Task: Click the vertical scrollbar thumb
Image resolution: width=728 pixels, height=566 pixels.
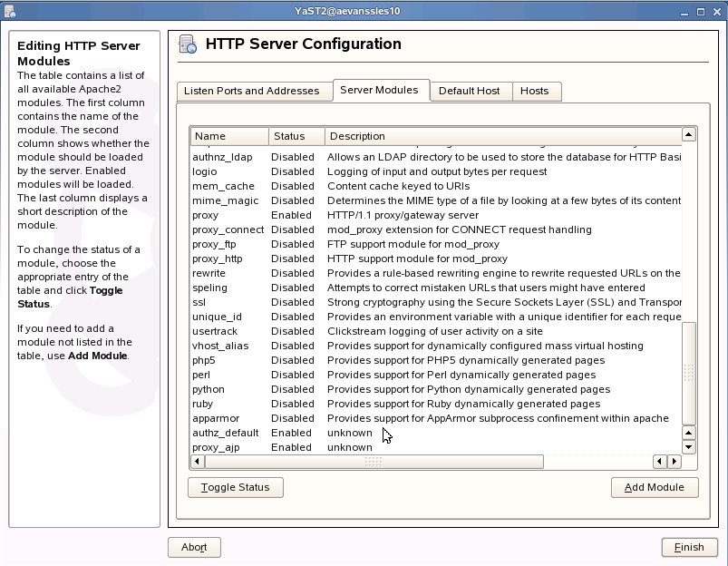Action: 688,373
